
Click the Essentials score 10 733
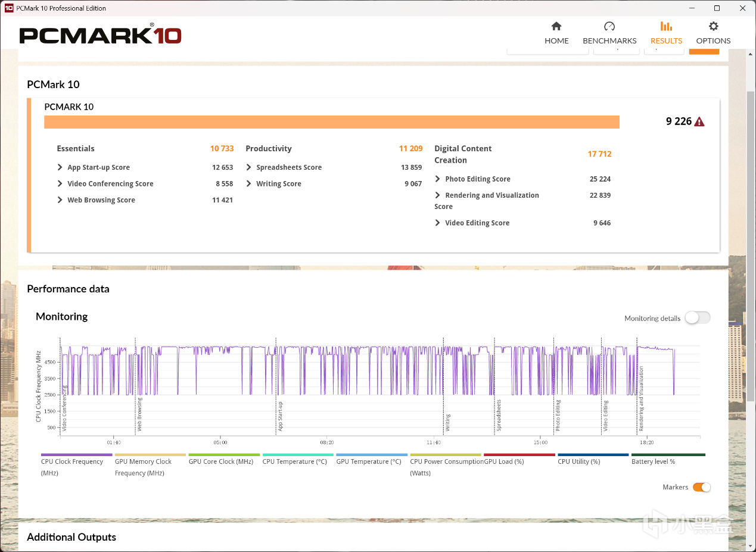[222, 148]
